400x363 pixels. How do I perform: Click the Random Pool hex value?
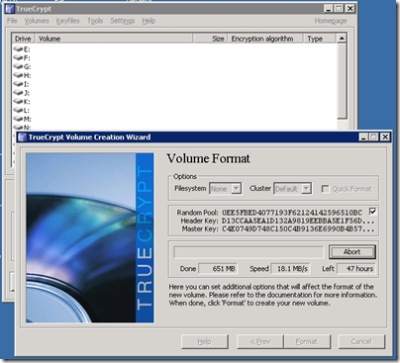pos(292,213)
